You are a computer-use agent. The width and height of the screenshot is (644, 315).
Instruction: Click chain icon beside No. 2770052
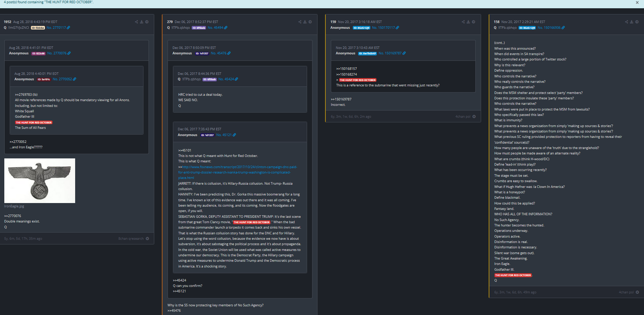74,79
